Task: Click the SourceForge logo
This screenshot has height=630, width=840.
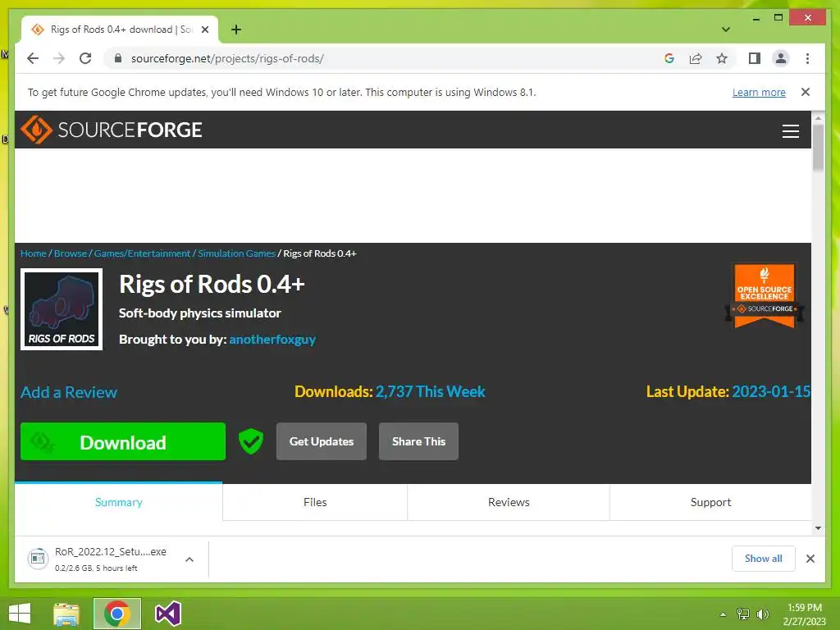Action: (x=112, y=130)
